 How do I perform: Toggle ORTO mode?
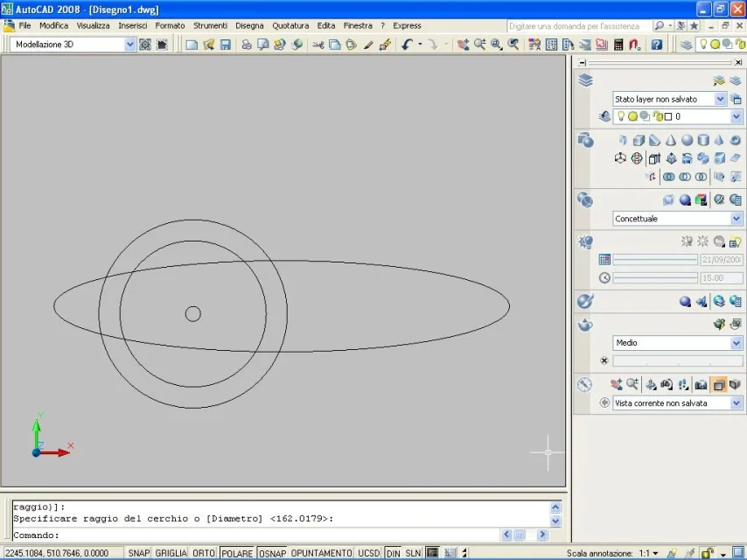pyautogui.click(x=204, y=553)
